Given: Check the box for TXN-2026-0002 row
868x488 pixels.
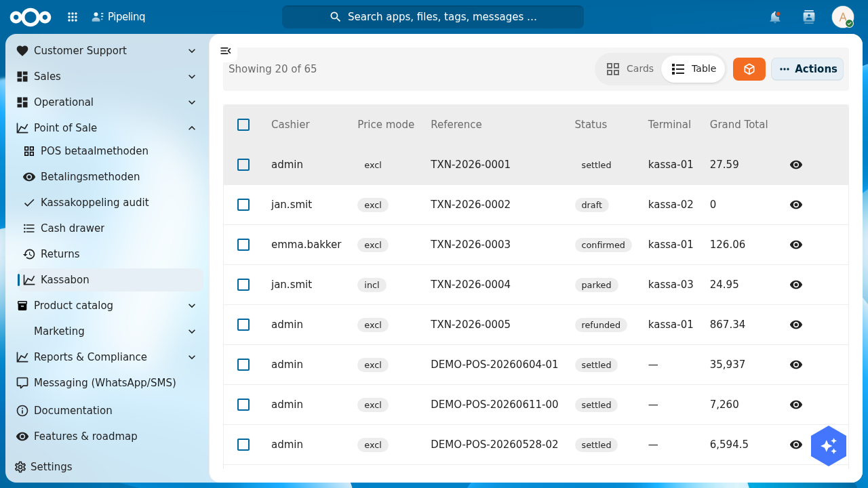Looking at the screenshot, I should (243, 205).
